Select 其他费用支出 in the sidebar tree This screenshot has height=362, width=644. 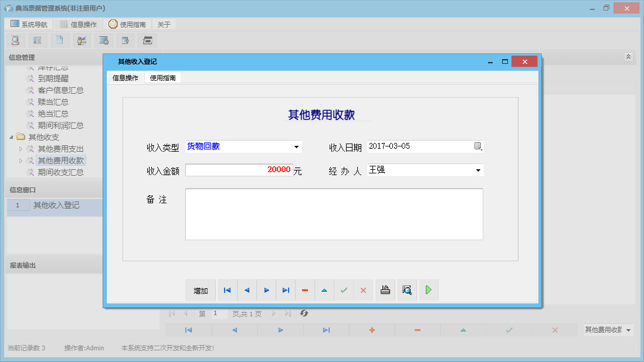64,148
